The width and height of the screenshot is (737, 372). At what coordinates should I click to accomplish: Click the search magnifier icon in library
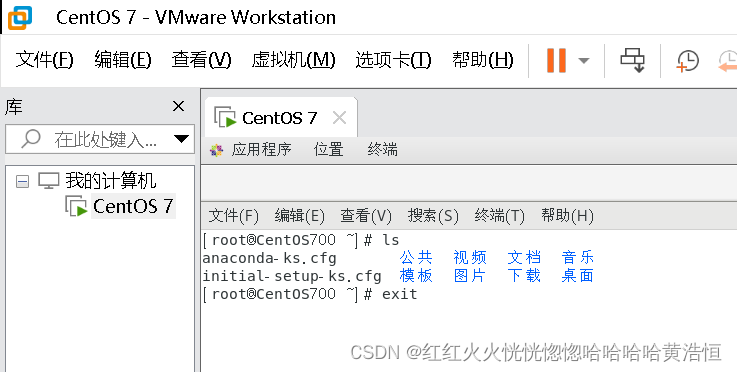31,139
